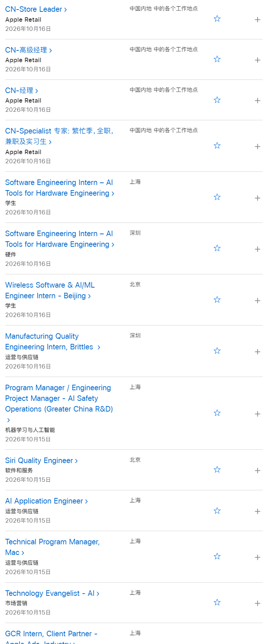Expand CN-Specialist 专家 row details
Viewport: 266px width, 644px height.
(258, 146)
